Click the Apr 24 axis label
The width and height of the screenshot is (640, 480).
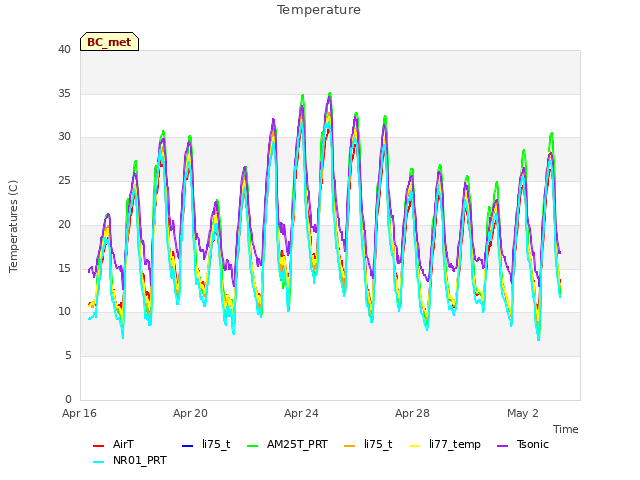click(301, 413)
